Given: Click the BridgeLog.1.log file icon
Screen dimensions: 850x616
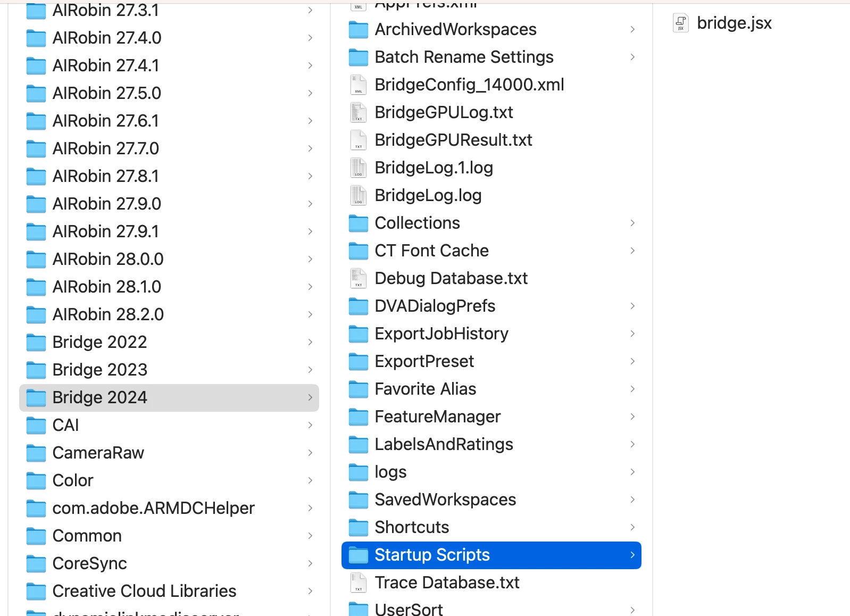Looking at the screenshot, I should point(358,168).
